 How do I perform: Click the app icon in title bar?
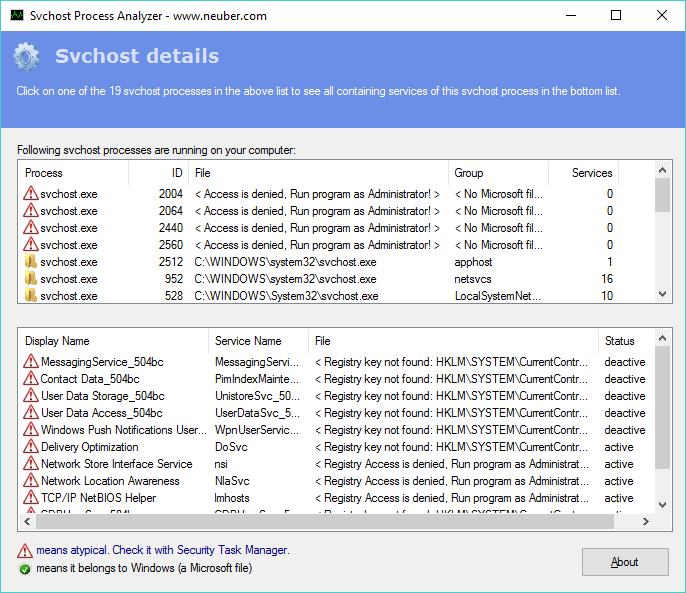(x=17, y=16)
